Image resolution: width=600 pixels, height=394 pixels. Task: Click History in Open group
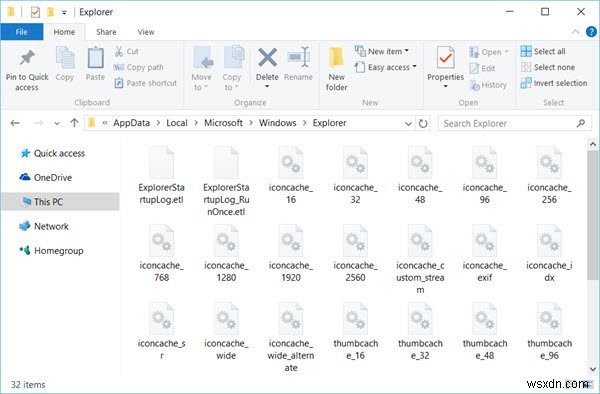[x=488, y=85]
